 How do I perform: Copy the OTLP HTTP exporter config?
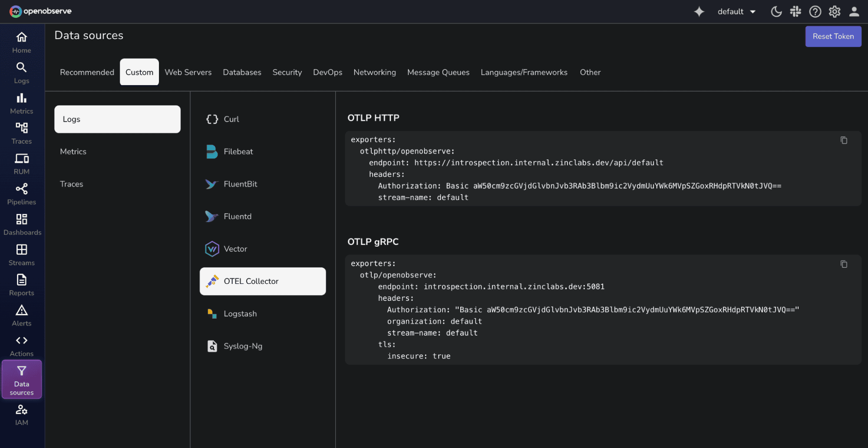(844, 140)
